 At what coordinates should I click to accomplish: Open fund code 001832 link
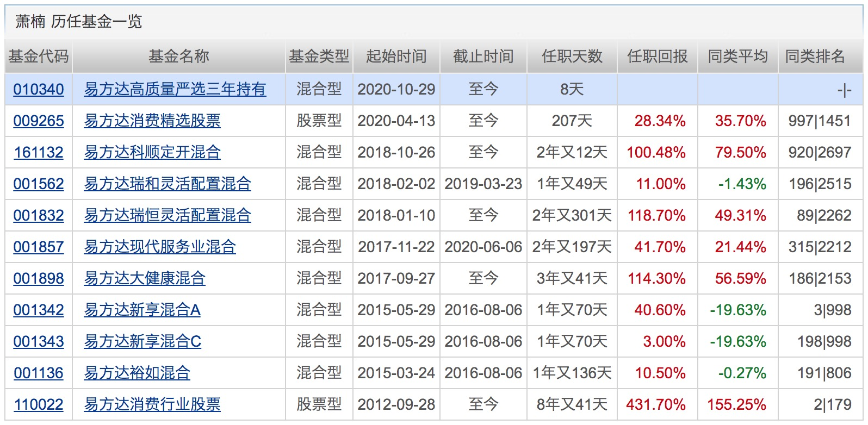39,215
